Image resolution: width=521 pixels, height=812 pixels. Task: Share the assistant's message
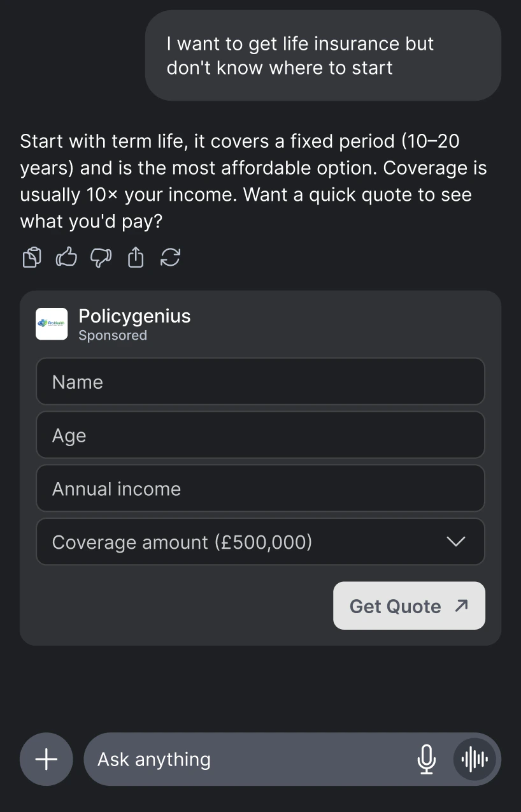click(135, 257)
